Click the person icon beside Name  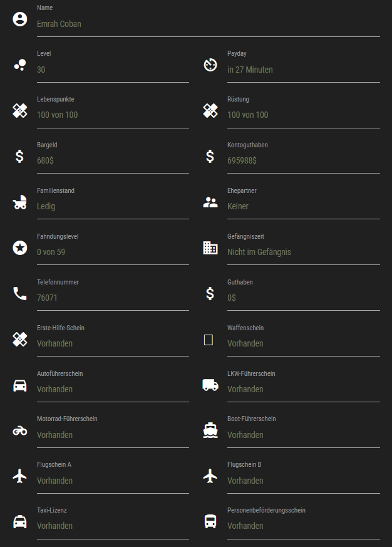click(20, 19)
